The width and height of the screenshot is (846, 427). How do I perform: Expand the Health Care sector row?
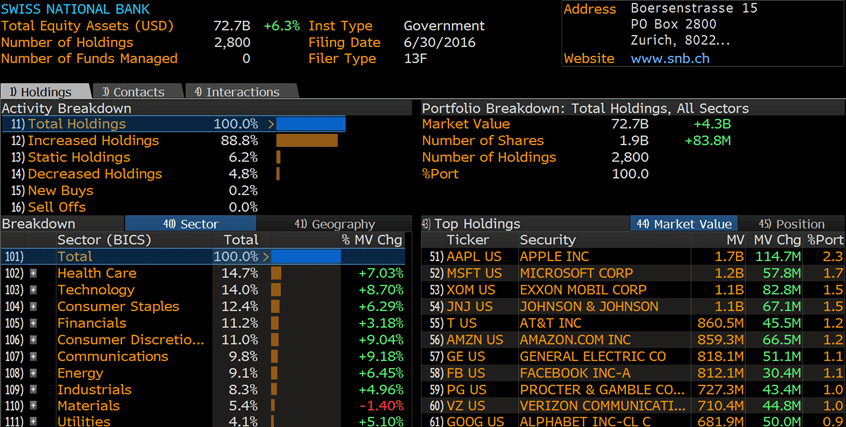click(x=35, y=273)
